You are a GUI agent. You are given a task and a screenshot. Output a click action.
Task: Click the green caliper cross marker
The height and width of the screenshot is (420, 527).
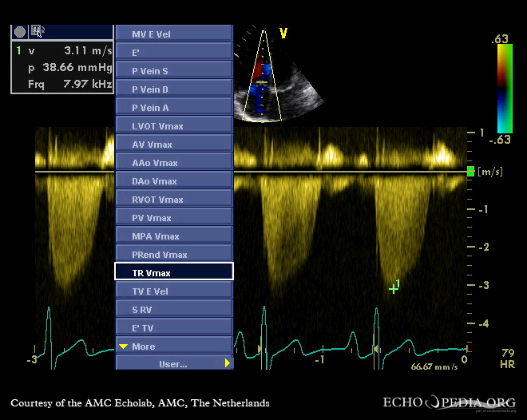393,288
